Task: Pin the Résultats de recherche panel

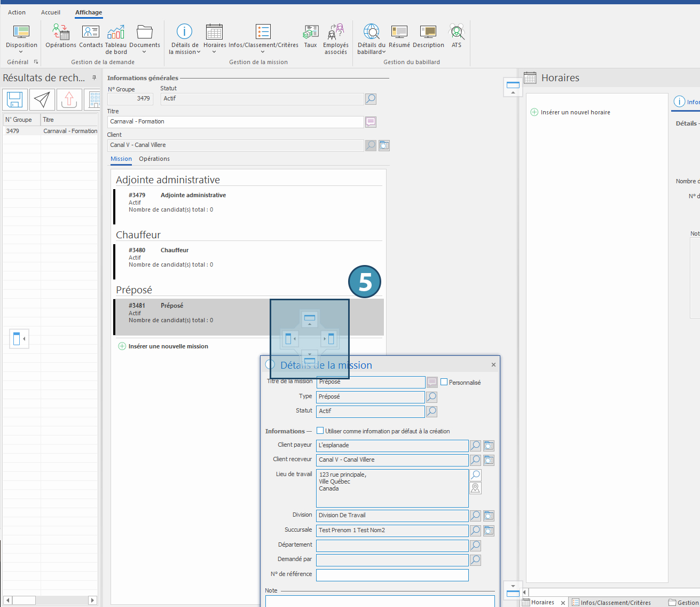Action: [95, 77]
